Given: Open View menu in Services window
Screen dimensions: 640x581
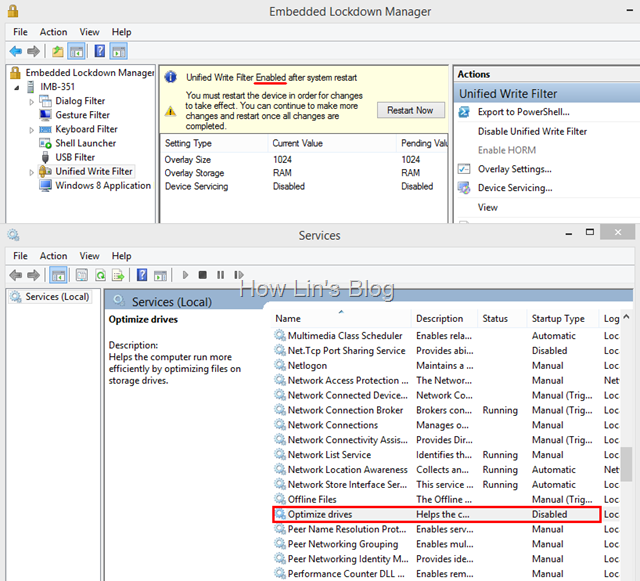Looking at the screenshot, I should pos(89,256).
